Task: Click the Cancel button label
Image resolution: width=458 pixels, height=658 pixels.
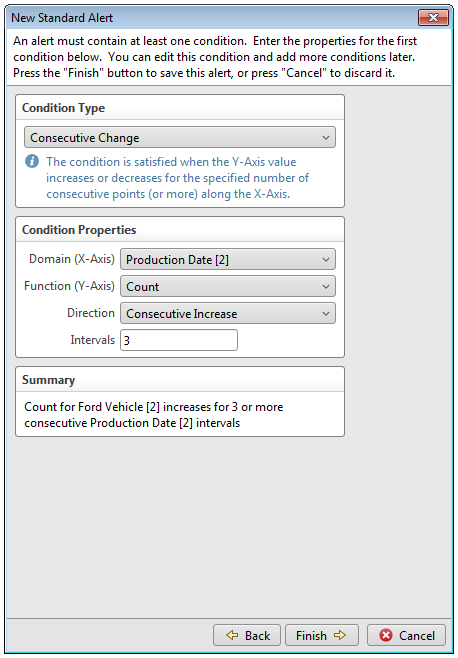Action: pyautogui.click(x=417, y=636)
